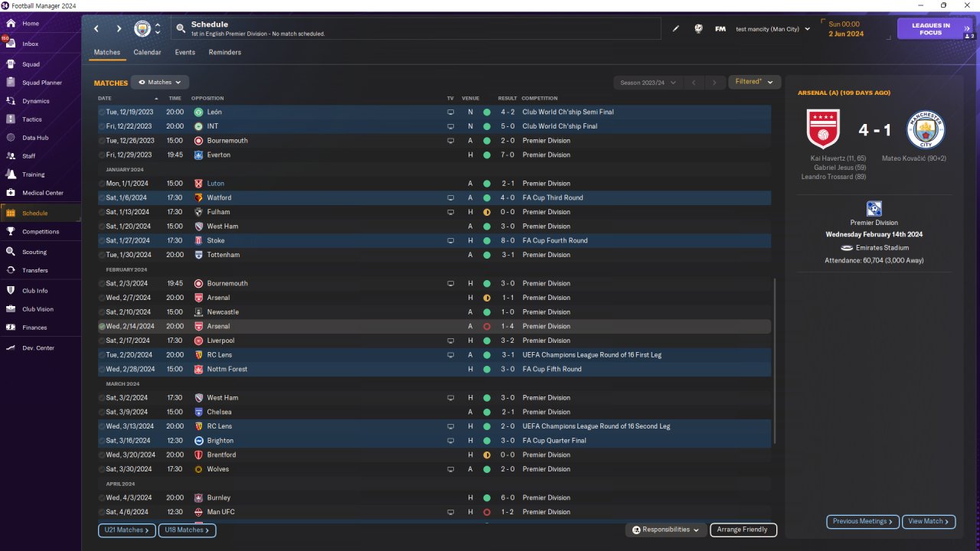Open the Tactics sidebar icon
The height and width of the screenshot is (551, 980).
pos(11,119)
